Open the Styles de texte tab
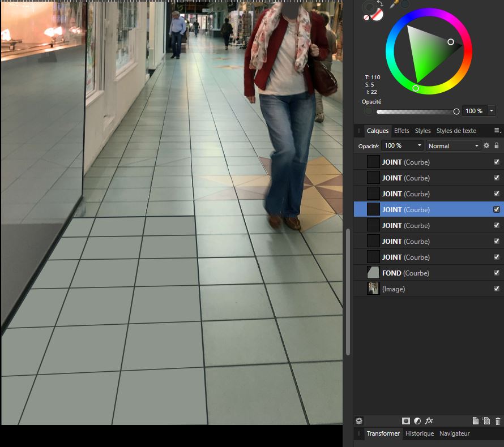Image resolution: width=504 pixels, height=447 pixels. point(456,131)
